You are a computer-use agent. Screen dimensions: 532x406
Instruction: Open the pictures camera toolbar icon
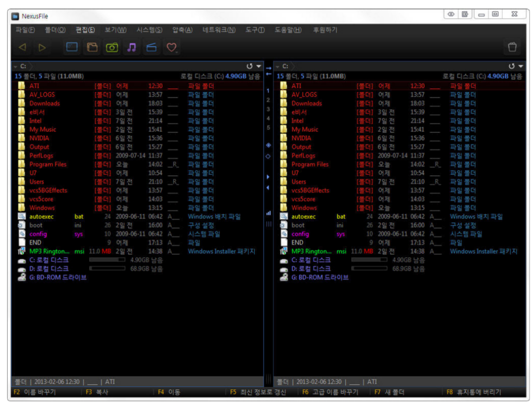point(112,47)
